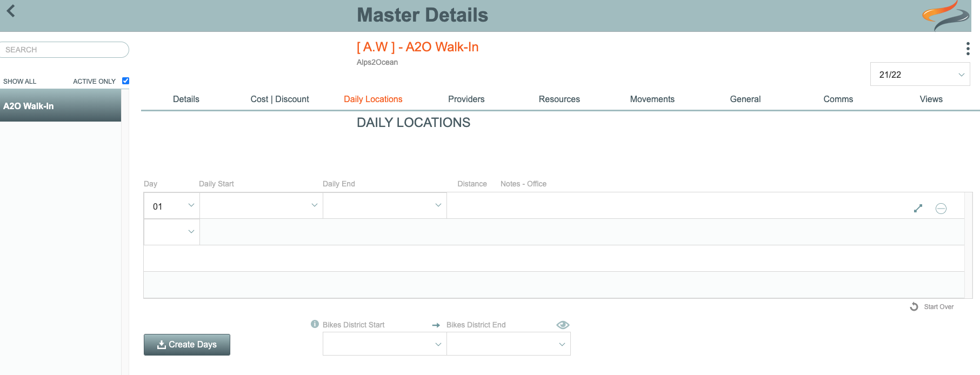Open the three-dot options menu
This screenshot has width=980, height=375.
tap(968, 49)
